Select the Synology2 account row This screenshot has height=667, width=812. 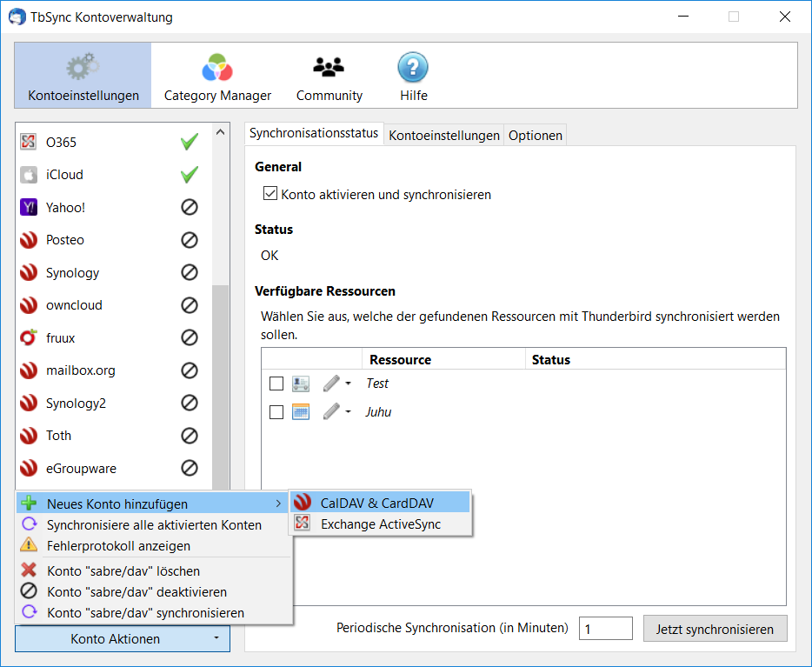tap(113, 403)
